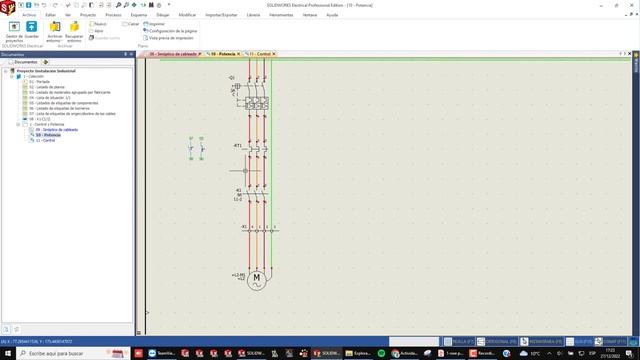Screen dimensions: 640x360
Task: Click the first magnifier zoom icon
Action: (118, 5)
